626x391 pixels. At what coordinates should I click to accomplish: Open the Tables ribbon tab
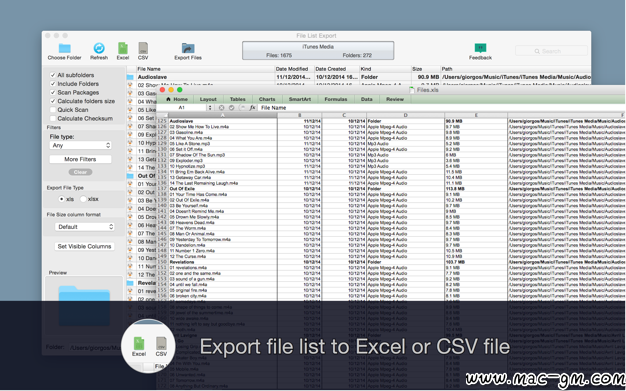(x=238, y=99)
